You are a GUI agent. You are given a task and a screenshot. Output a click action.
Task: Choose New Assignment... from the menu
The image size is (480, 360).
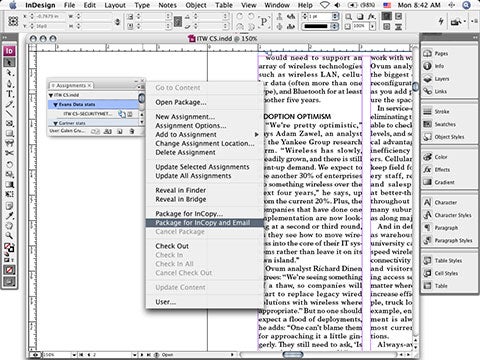coord(204,117)
